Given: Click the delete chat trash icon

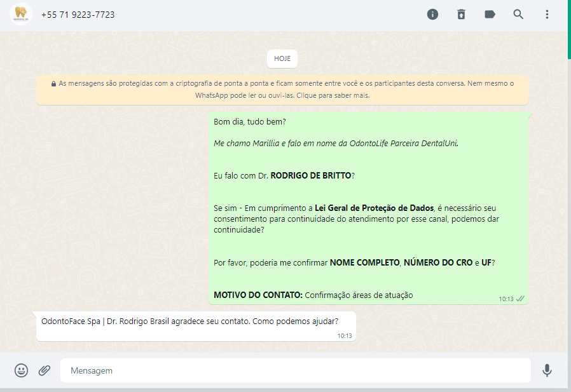Looking at the screenshot, I should (461, 14).
